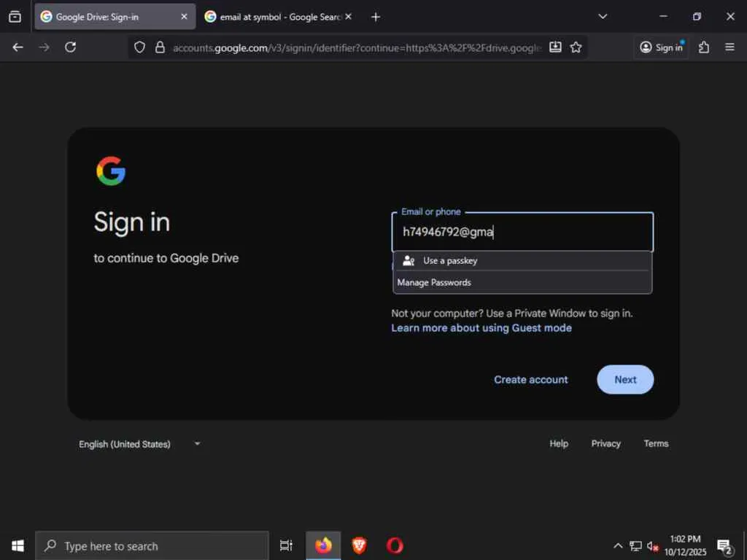Switch to email at symbol Google Search tab
Screen dimensions: 747x560
[279, 17]
